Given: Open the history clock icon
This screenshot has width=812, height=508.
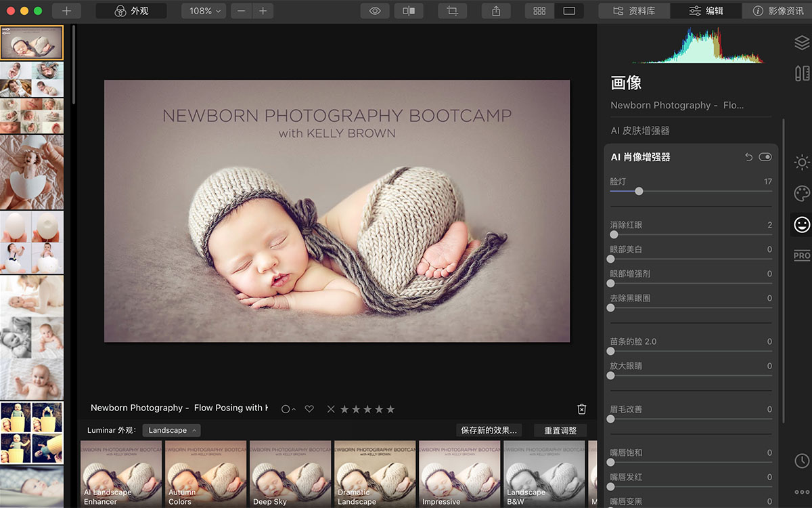Looking at the screenshot, I should (802, 461).
